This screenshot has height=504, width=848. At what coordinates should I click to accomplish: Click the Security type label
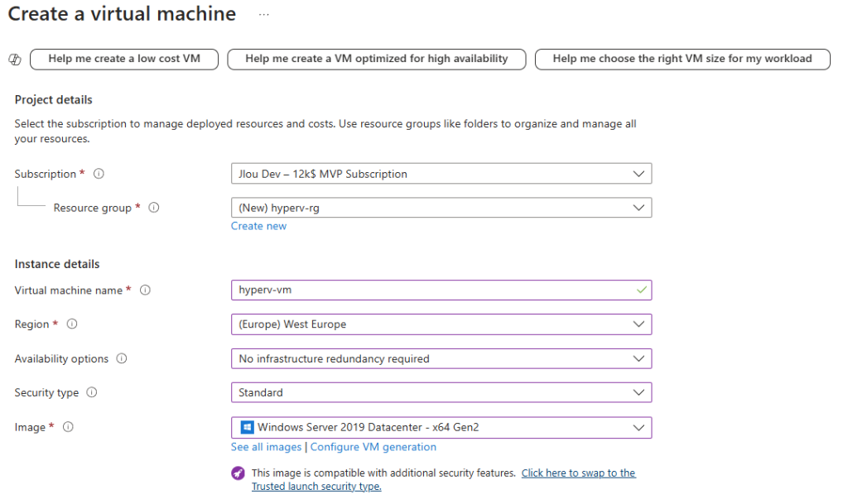pyautogui.click(x=46, y=393)
